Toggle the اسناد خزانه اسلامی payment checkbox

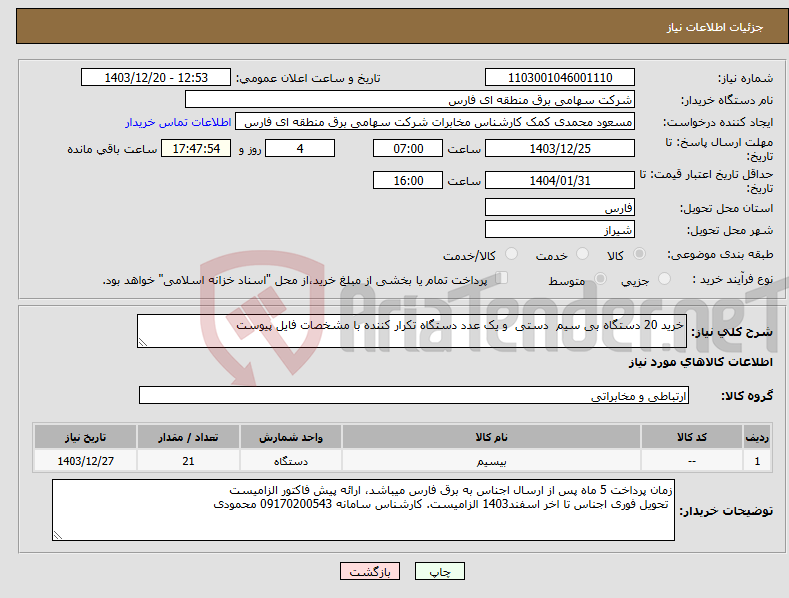click(x=502, y=278)
